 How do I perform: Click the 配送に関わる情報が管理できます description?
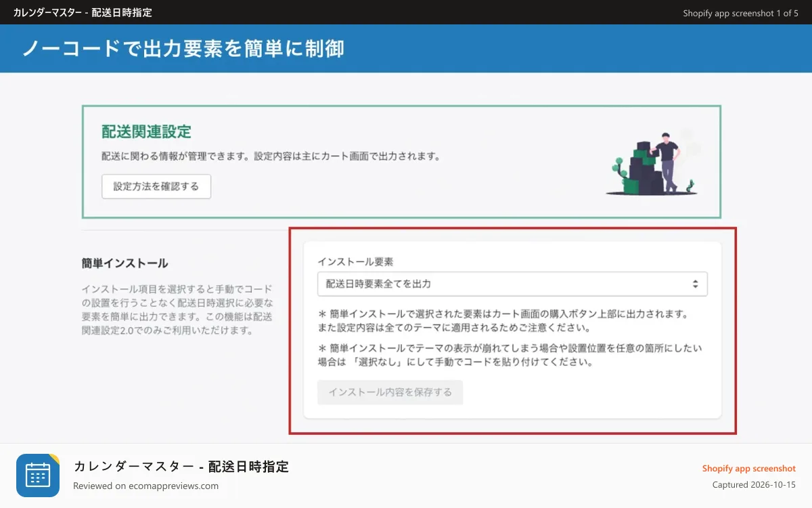[x=271, y=156]
